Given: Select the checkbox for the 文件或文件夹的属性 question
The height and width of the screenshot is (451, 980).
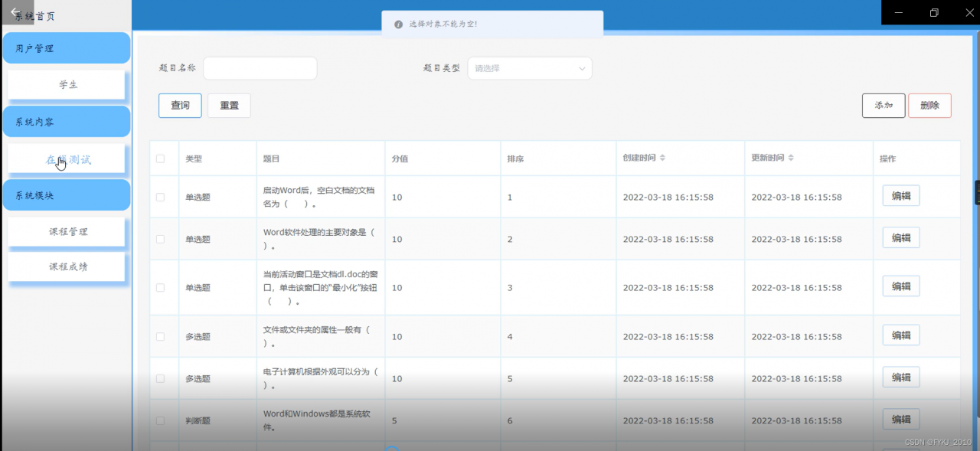Looking at the screenshot, I should coord(160,336).
